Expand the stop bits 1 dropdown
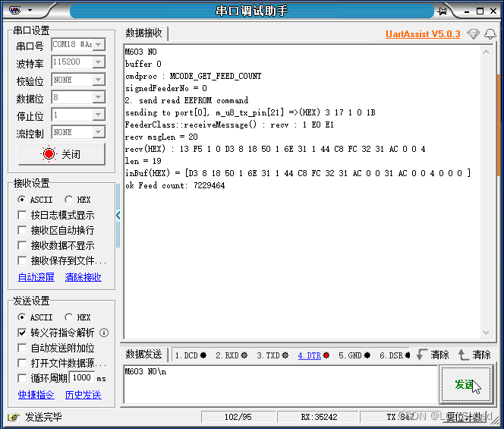Screen dimensions: 504x429 99,115
